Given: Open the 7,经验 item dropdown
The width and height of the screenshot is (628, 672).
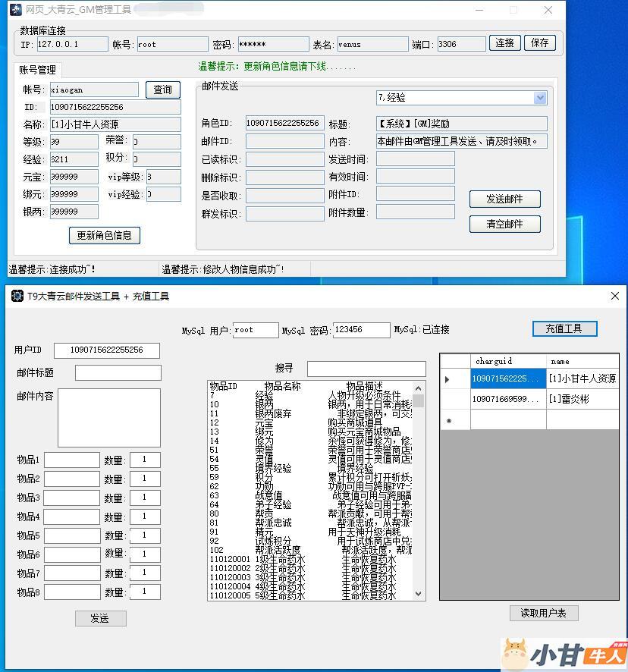Looking at the screenshot, I should tap(540, 98).
